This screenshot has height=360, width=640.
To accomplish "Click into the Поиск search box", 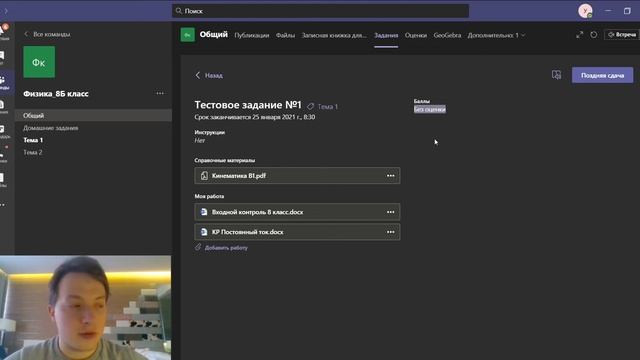I will pos(320,11).
